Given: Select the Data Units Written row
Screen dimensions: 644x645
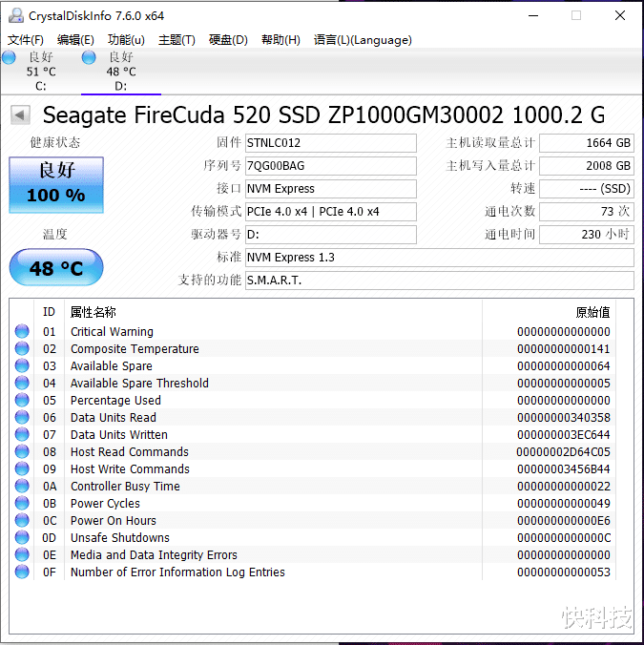Looking at the screenshot, I should [313, 434].
